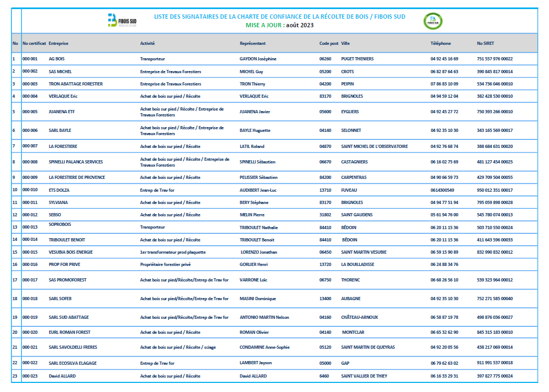The image size is (549, 392).
Task: Click the 'SAS MICHEL' company cell
Action: pos(60,72)
